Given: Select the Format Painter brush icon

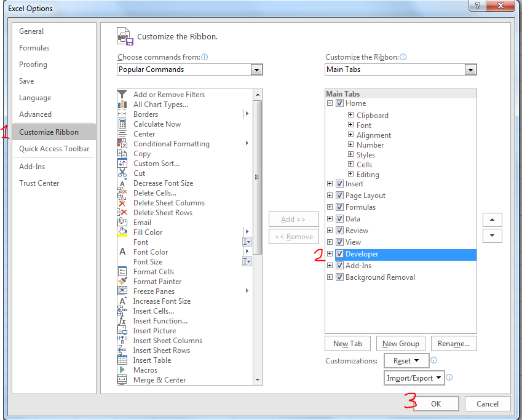Looking at the screenshot, I should click(122, 282).
